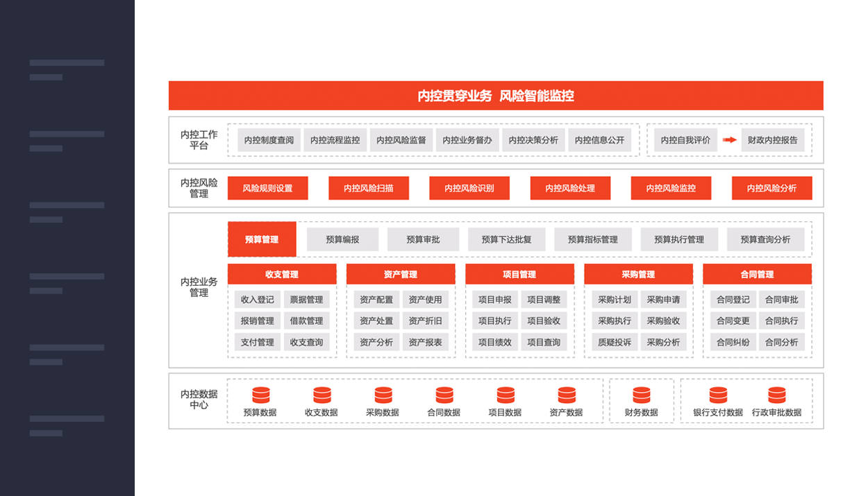Open 内控制度查阅 in the work platform
Image resolution: width=868 pixels, height=496 pixels.
269,140
